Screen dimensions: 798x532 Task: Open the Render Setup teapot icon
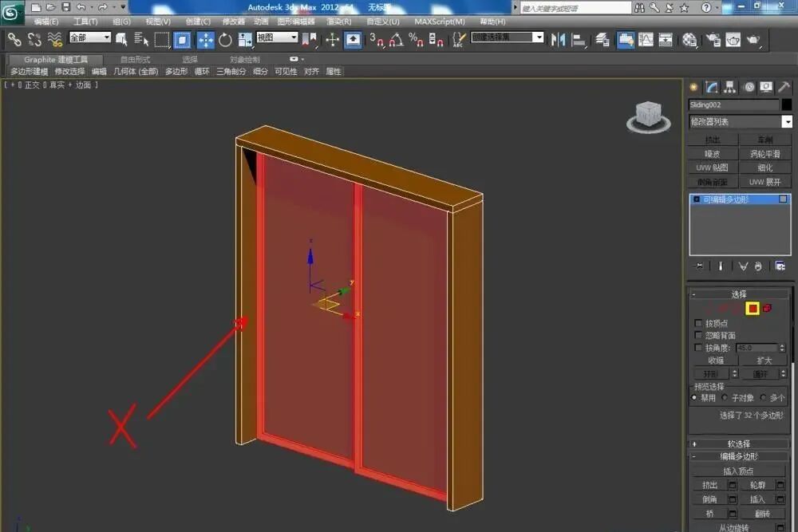713,40
